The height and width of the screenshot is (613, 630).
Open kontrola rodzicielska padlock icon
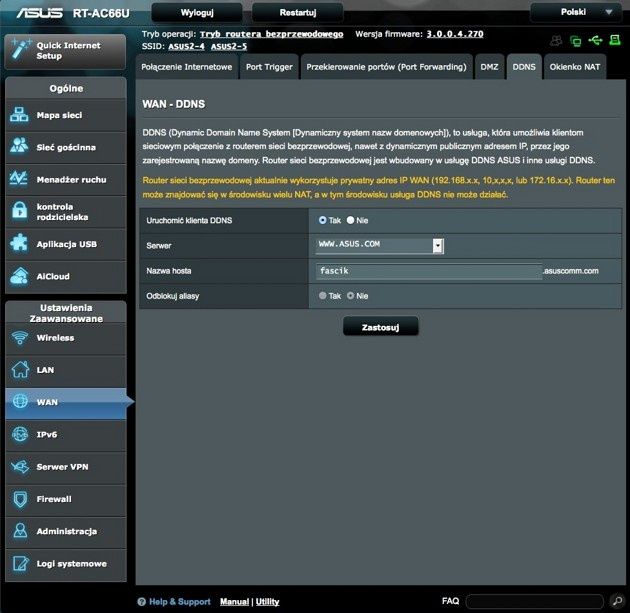point(19,211)
